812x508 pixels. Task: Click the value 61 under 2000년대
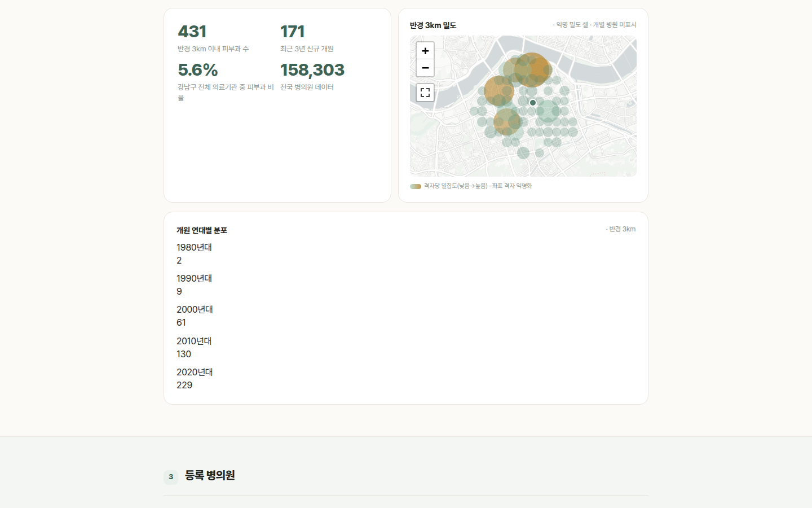tap(181, 323)
